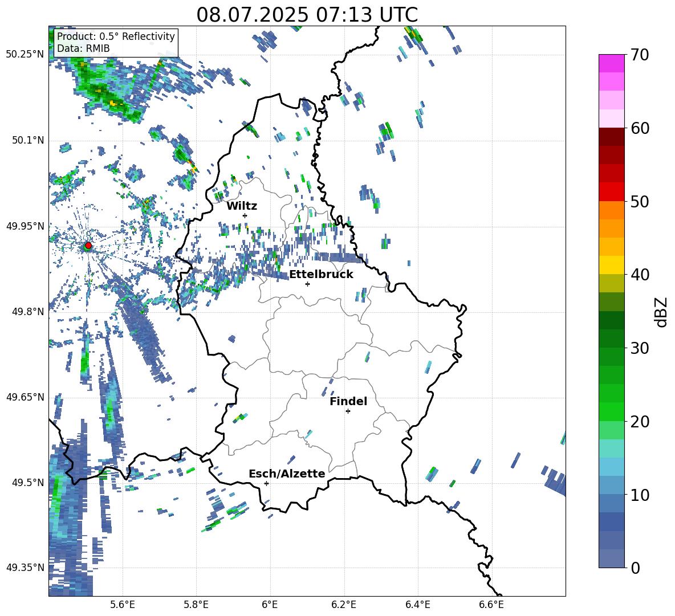Click the 5.8°E longitude label
The image size is (675, 616).
click(x=196, y=605)
